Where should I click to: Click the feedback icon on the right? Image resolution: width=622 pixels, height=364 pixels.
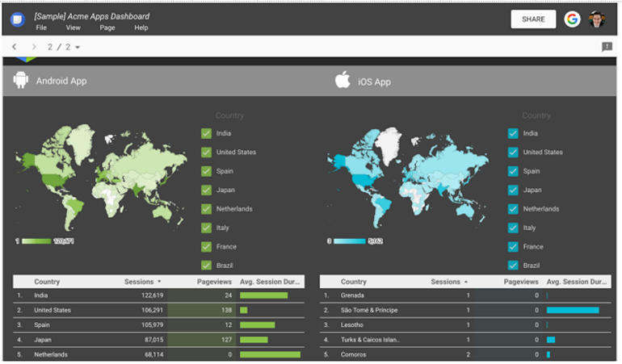pyautogui.click(x=607, y=47)
